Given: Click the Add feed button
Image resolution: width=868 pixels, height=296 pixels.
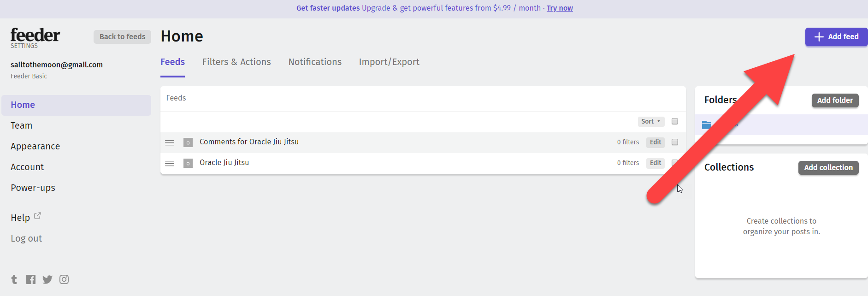Looking at the screenshot, I should pos(836,37).
